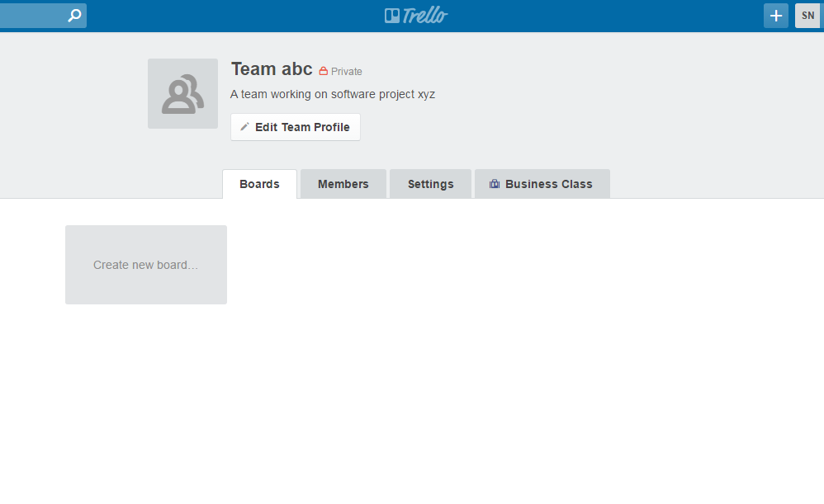824x504 pixels.
Task: Click the Trello wordmark in header
Action: 424,16
